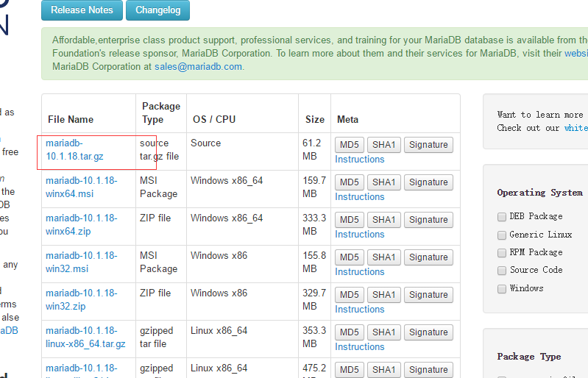Click Signature for win32.msi row
Viewport: 588px width, 378px height.
coord(428,257)
